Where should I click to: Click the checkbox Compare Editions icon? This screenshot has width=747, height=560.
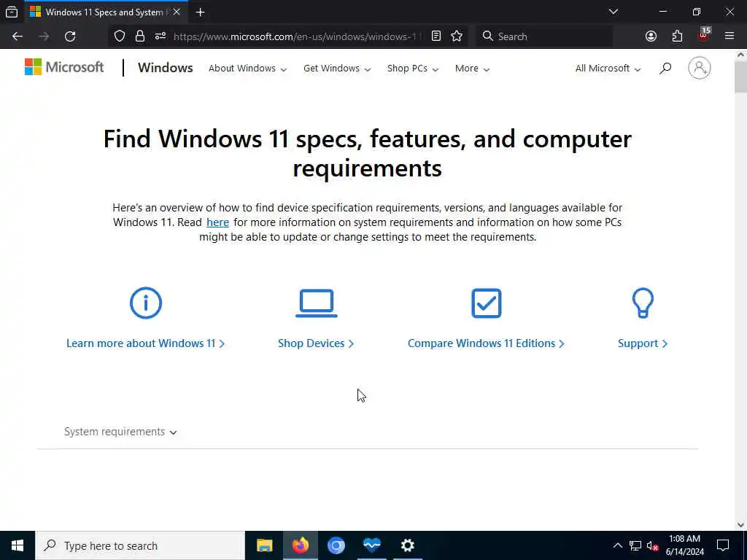[x=487, y=303]
